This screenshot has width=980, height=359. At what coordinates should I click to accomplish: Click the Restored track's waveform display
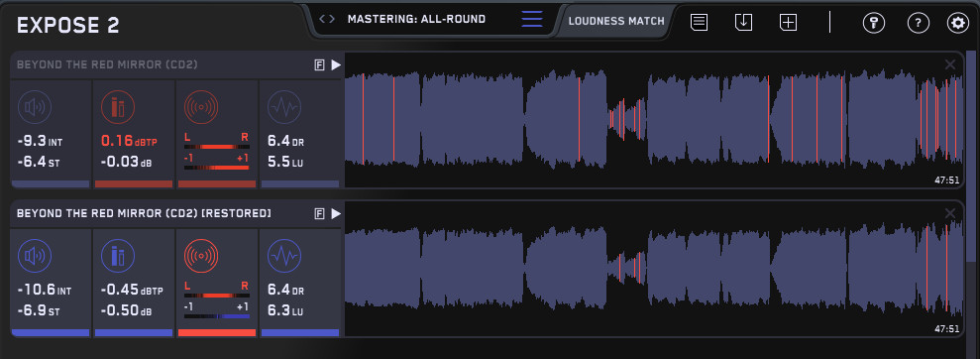click(x=654, y=269)
